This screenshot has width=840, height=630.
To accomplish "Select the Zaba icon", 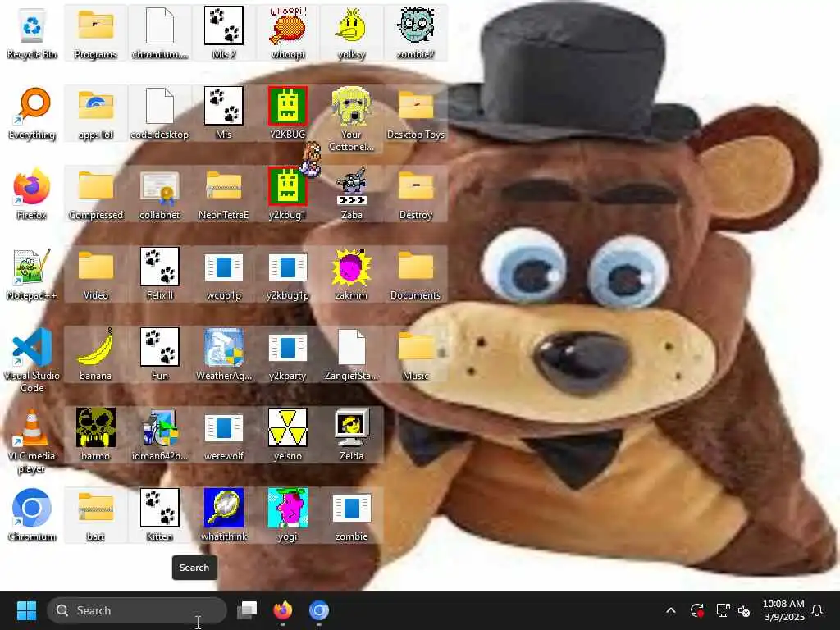I will [351, 193].
